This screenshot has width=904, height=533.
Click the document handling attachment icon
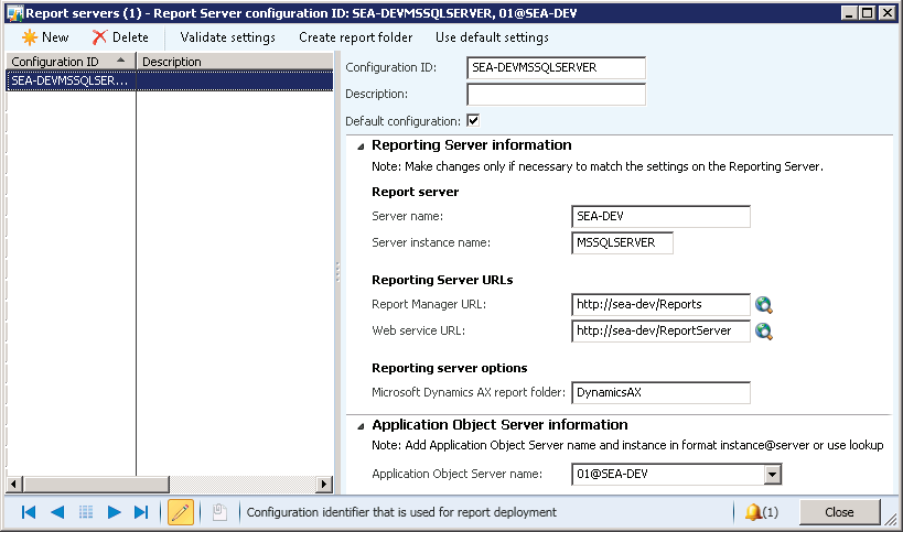tap(220, 512)
